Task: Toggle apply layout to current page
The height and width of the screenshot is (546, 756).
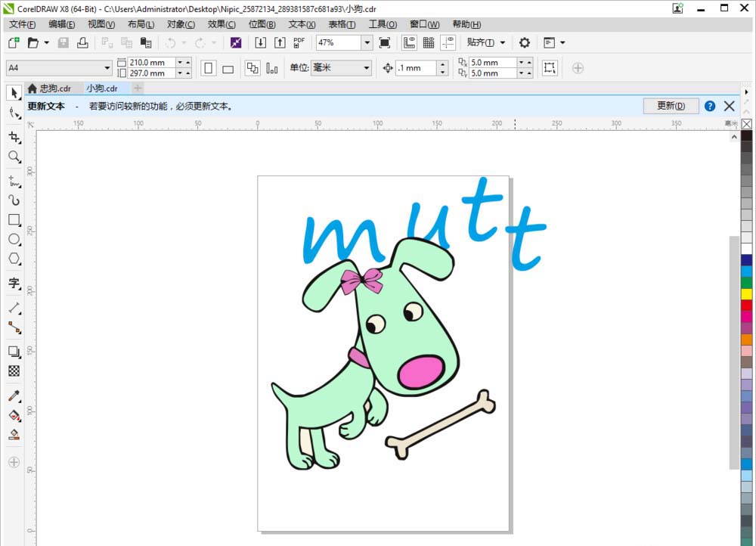Action: click(x=272, y=68)
